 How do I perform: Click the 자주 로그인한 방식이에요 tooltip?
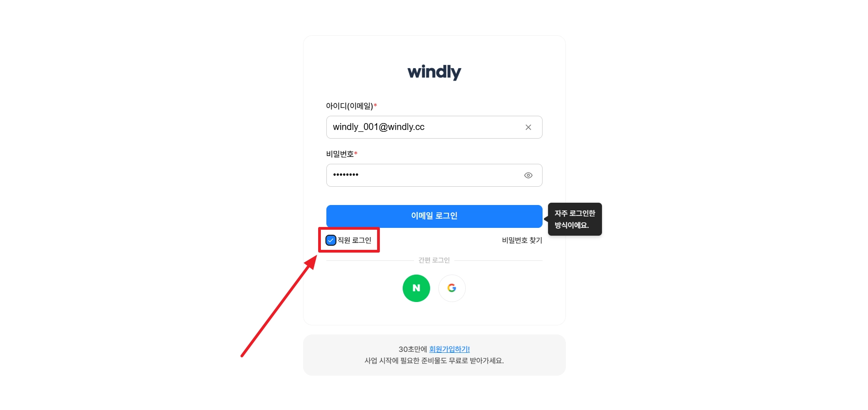(575, 219)
